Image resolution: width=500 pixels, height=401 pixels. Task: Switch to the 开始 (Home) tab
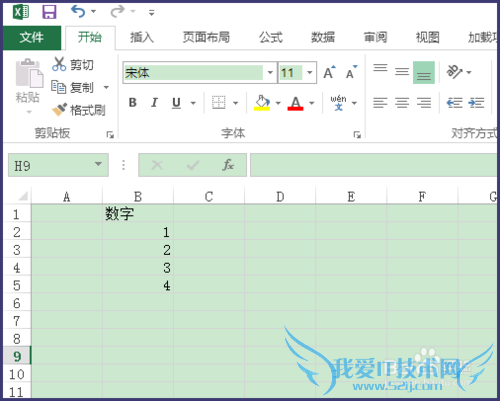(90, 37)
